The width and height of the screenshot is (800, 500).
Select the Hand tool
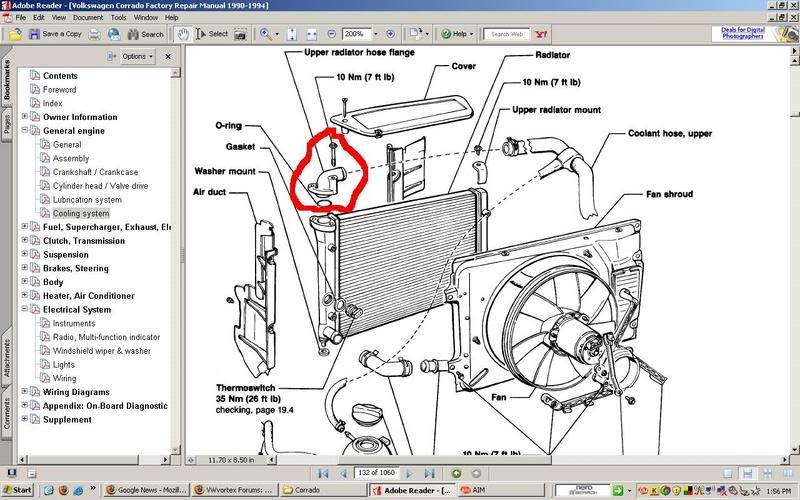182,34
